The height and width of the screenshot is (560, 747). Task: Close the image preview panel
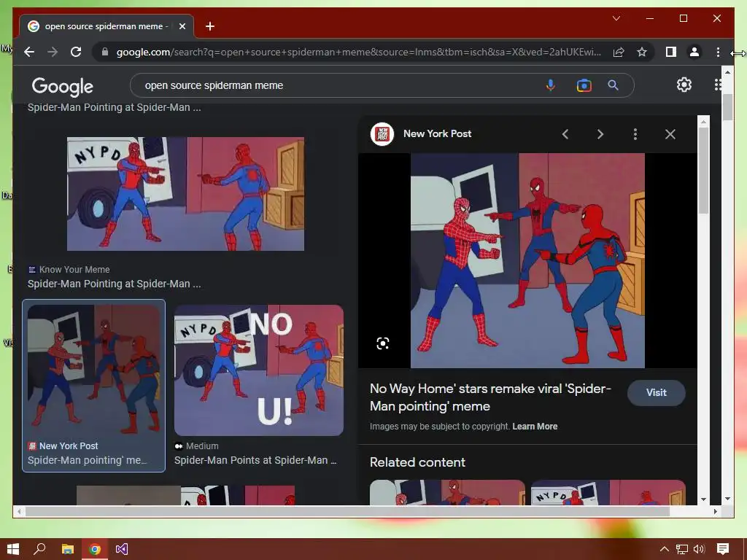(x=670, y=134)
